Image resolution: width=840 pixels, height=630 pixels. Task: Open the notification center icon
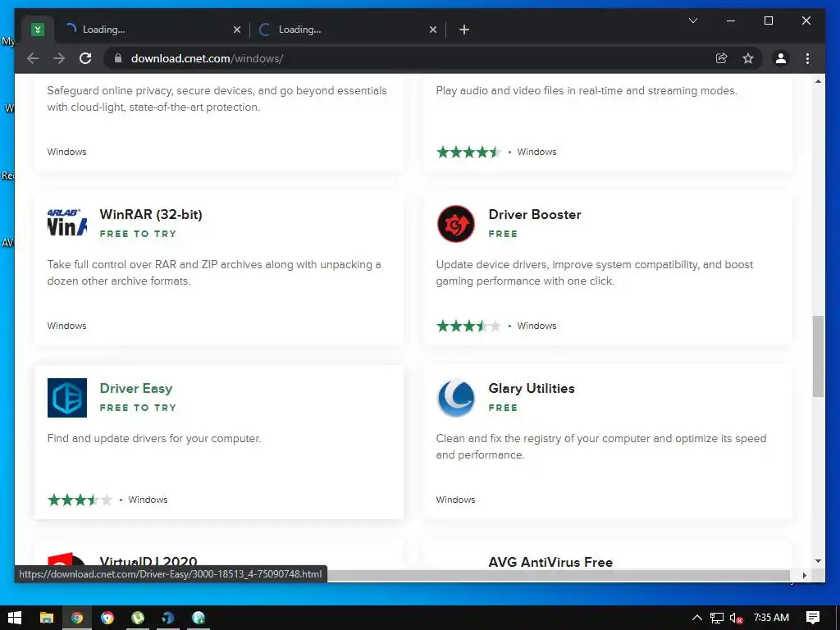pyautogui.click(x=813, y=618)
